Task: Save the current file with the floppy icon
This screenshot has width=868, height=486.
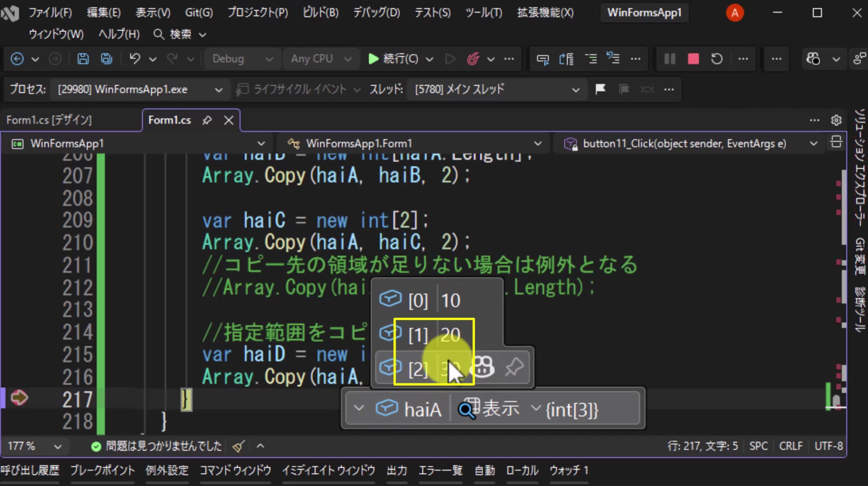Action: [x=83, y=59]
